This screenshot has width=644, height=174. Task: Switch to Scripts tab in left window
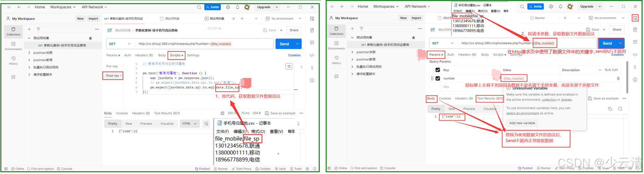pos(176,55)
